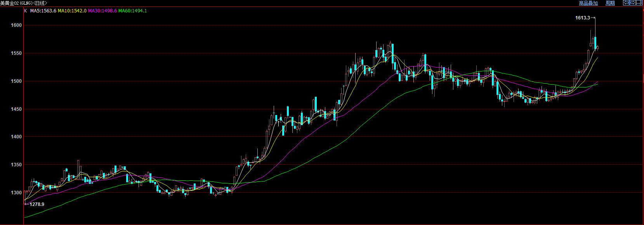Click the 1450 price axis label

[16, 109]
